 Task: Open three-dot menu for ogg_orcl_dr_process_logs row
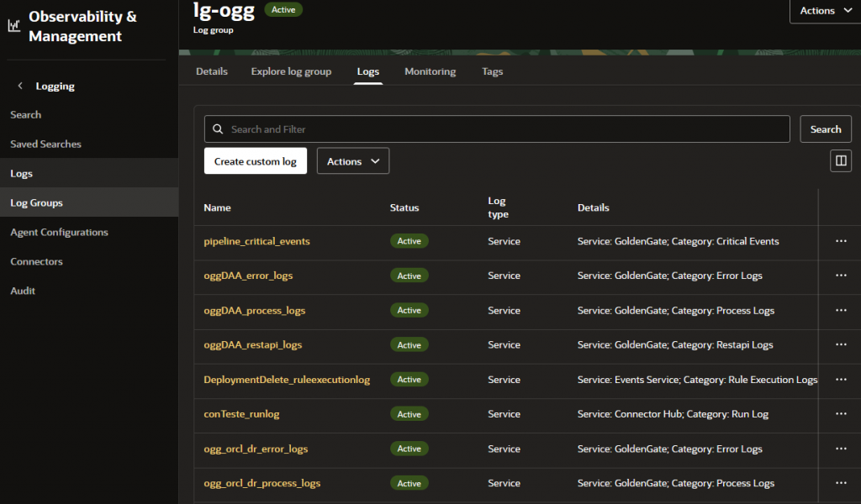(x=840, y=483)
